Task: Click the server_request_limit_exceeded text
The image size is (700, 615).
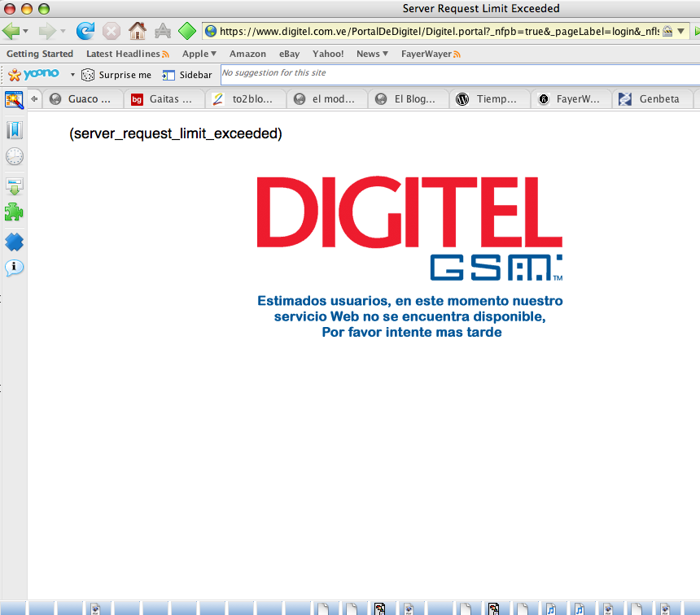Action: tap(176, 133)
